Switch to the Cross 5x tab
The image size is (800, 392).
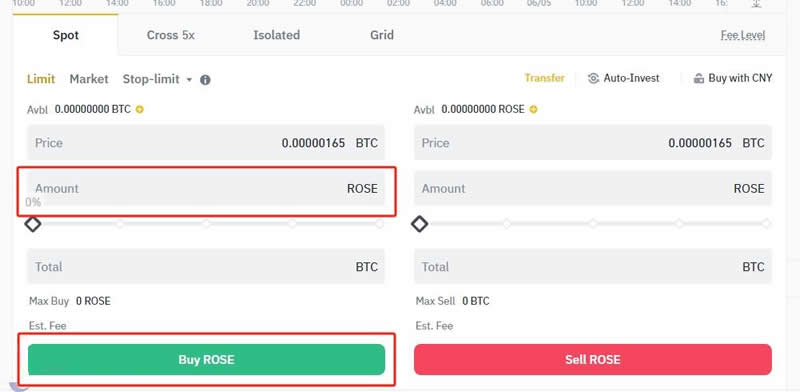[x=170, y=35]
